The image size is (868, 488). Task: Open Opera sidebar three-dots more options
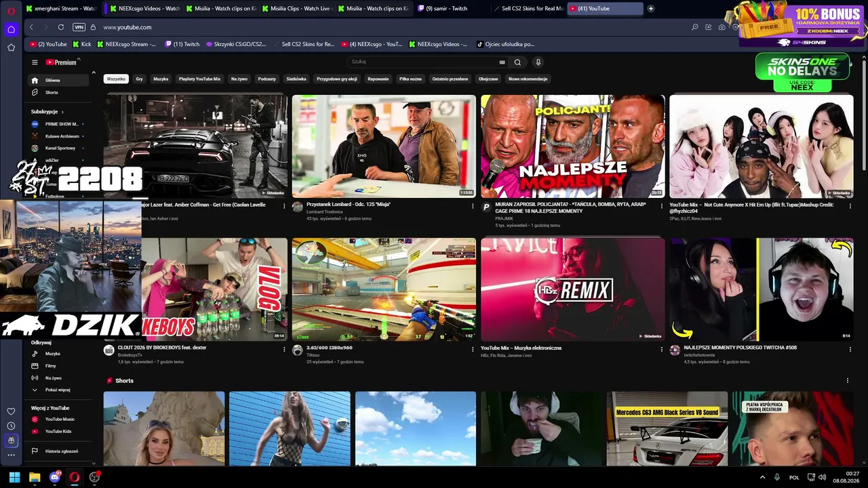[11, 455]
